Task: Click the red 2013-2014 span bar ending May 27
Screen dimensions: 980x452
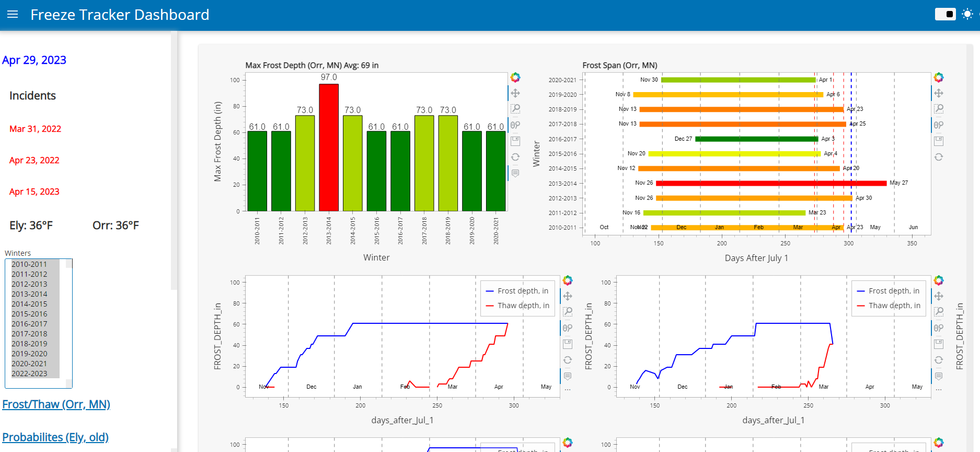Action: [x=771, y=183]
